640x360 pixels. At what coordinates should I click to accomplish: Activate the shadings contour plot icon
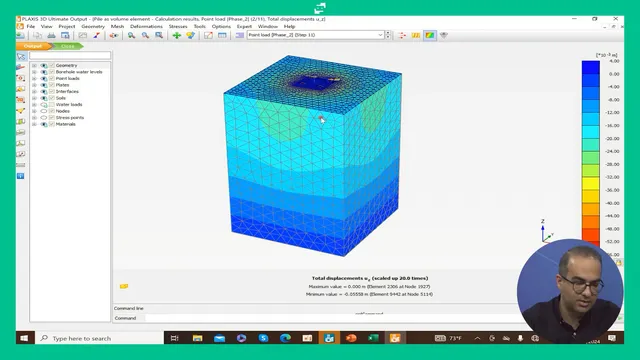pos(430,36)
